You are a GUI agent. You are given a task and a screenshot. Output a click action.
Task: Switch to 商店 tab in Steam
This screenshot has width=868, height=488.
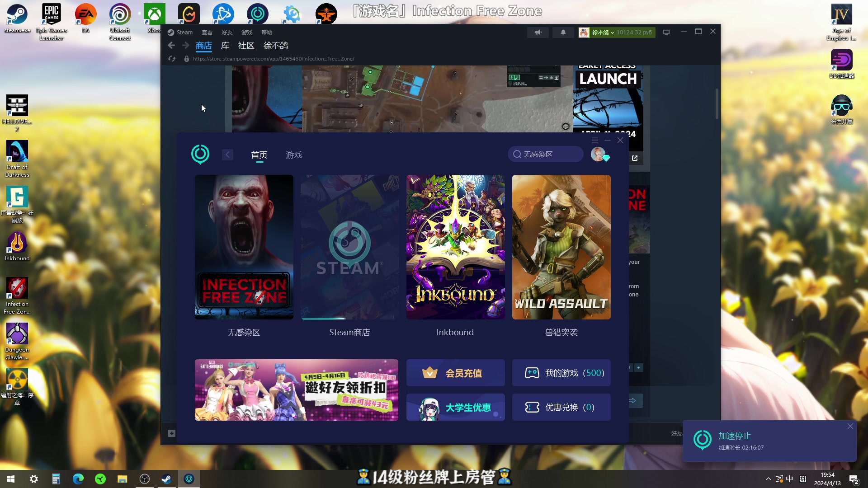point(204,45)
